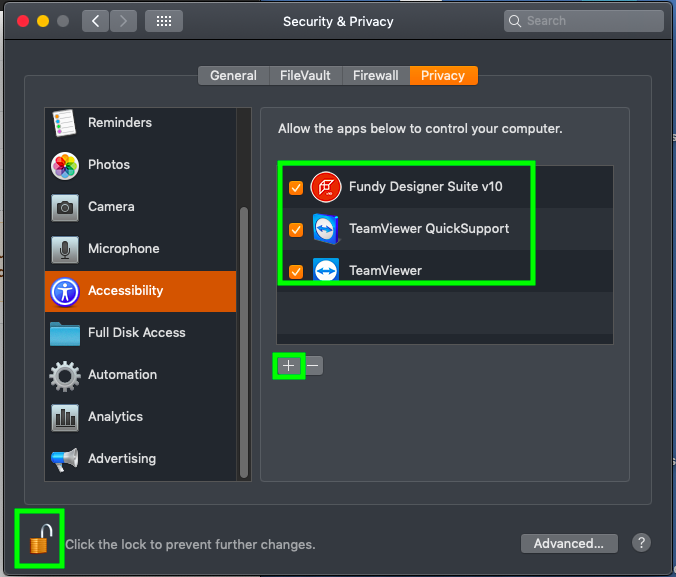The width and height of the screenshot is (676, 577).
Task: Switch to the Firewall tab
Action: tap(376, 75)
